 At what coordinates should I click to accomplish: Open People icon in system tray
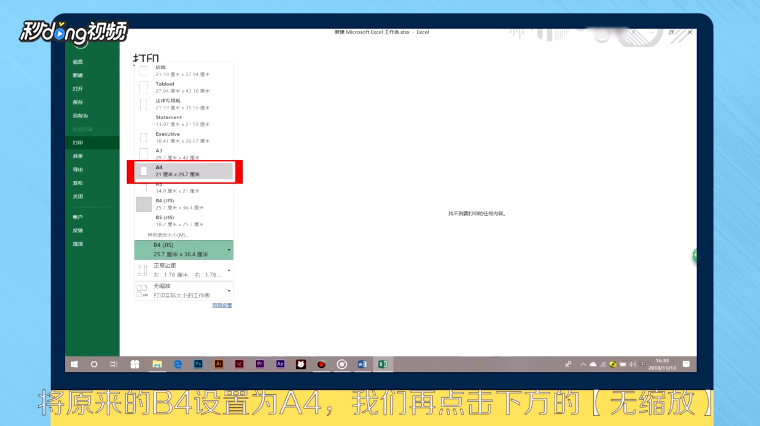(568, 364)
